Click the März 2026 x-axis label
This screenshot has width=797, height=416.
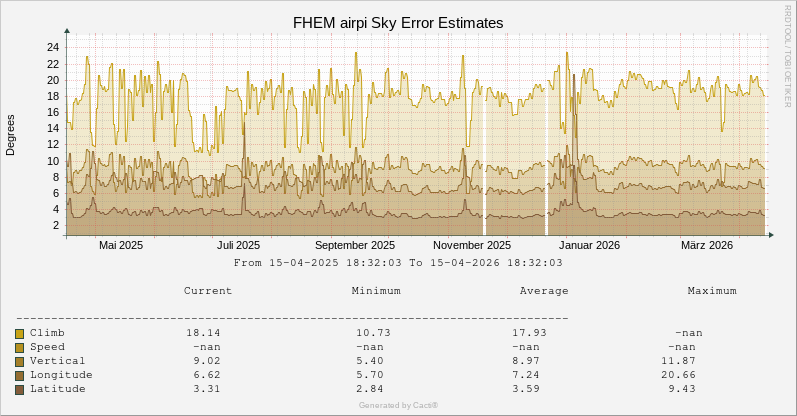click(707, 245)
